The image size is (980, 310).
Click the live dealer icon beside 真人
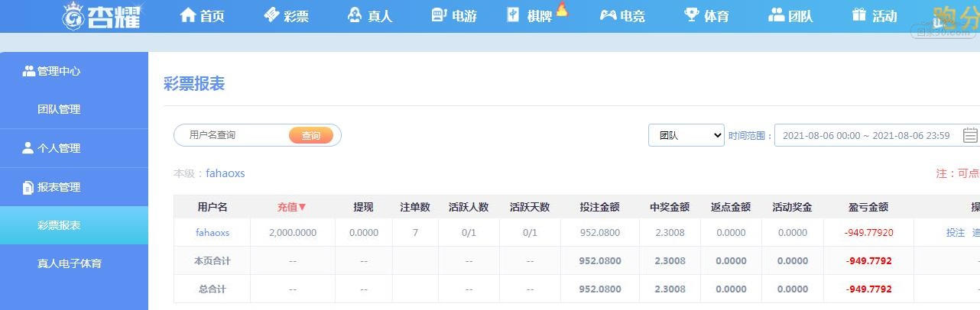coord(354,15)
